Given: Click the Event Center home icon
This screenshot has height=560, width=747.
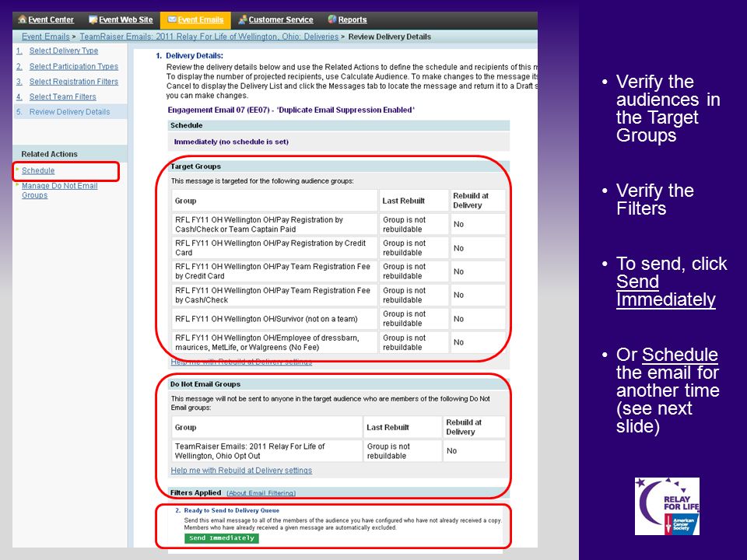Looking at the screenshot, I should 22,19.
